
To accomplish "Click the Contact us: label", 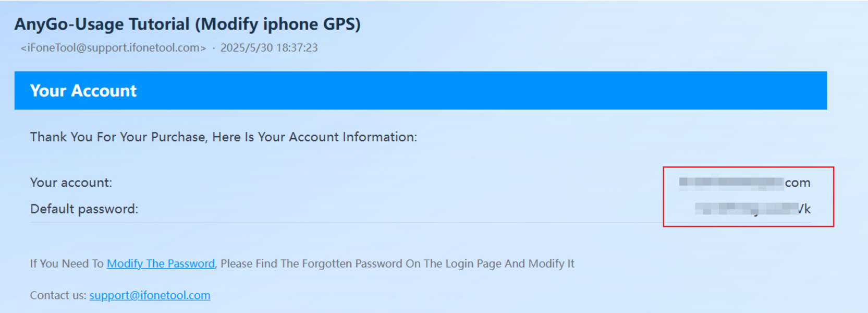I will point(58,295).
